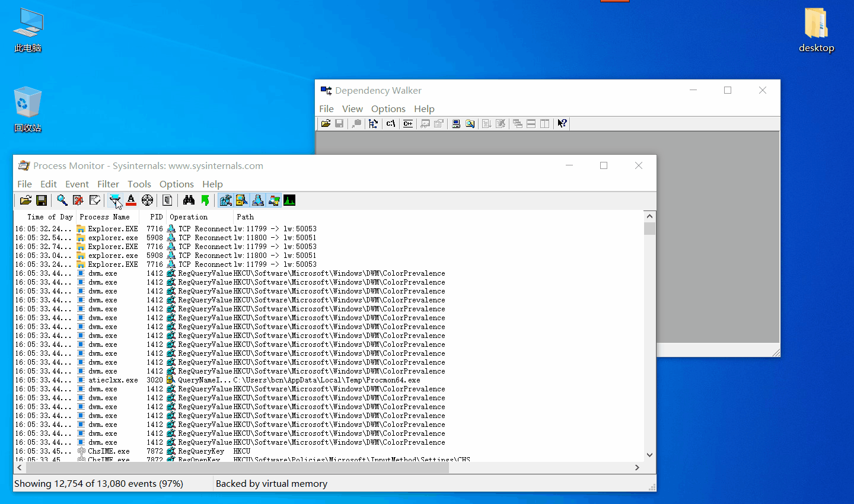Image resolution: width=854 pixels, height=504 pixels.
Task: Open the Filter dialog in Process Monitor
Action: click(115, 200)
